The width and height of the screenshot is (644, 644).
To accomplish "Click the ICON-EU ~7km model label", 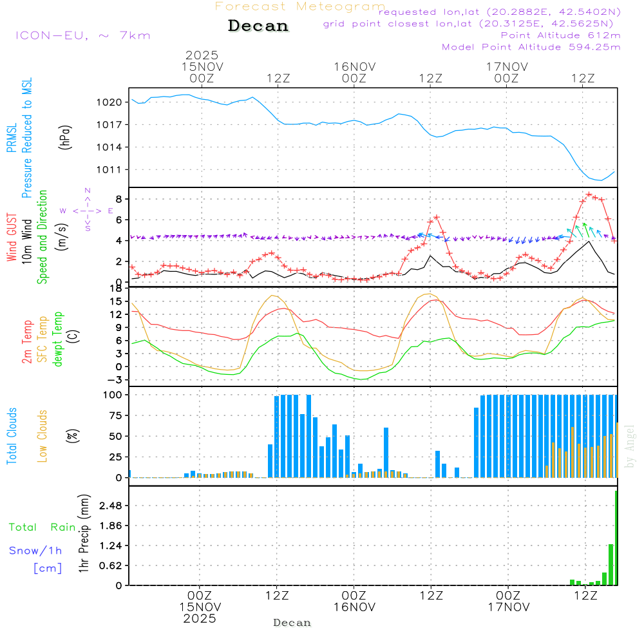I will (x=82, y=35).
